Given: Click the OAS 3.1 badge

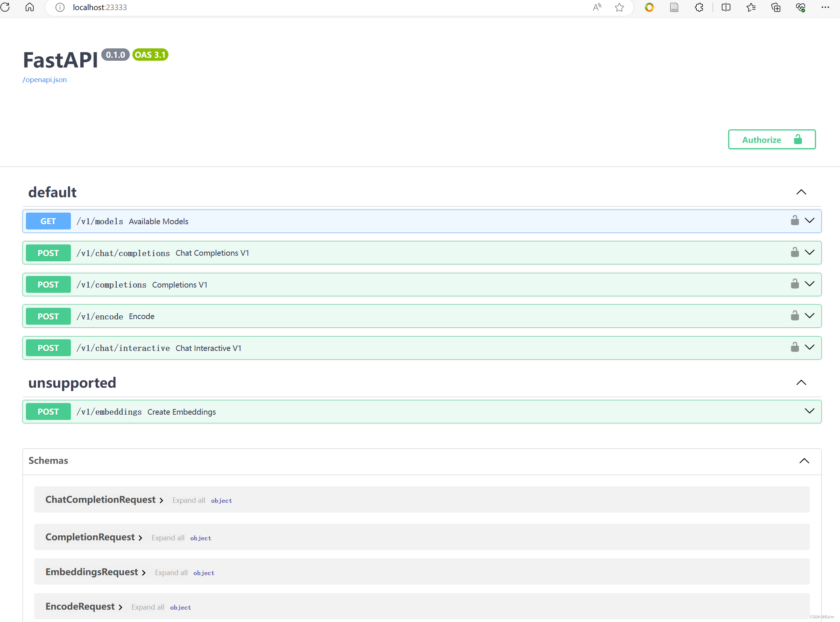Looking at the screenshot, I should click(150, 55).
